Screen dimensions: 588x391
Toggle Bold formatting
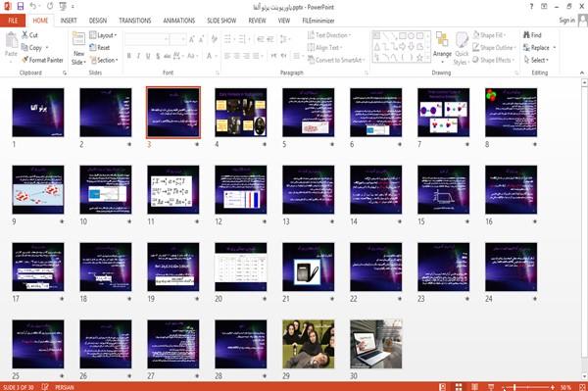(x=129, y=56)
